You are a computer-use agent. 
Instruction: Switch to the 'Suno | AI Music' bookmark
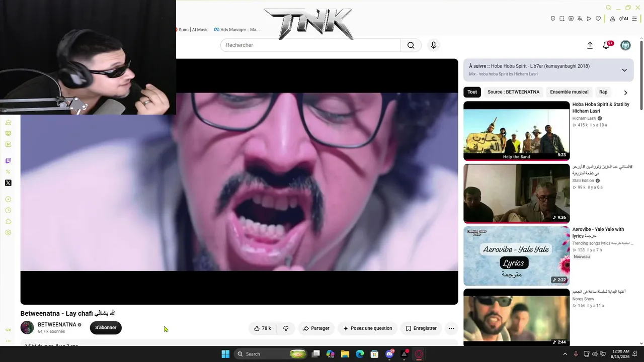[x=192, y=30]
